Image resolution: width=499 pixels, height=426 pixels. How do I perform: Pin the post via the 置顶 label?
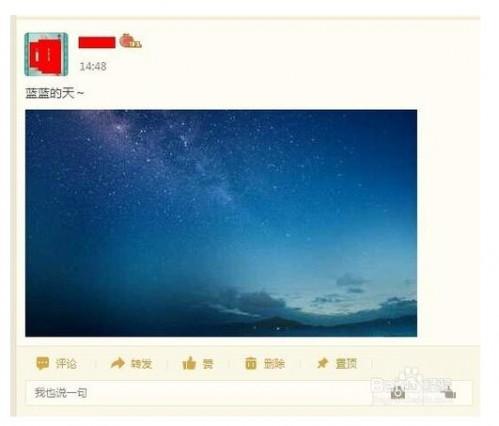point(346,363)
